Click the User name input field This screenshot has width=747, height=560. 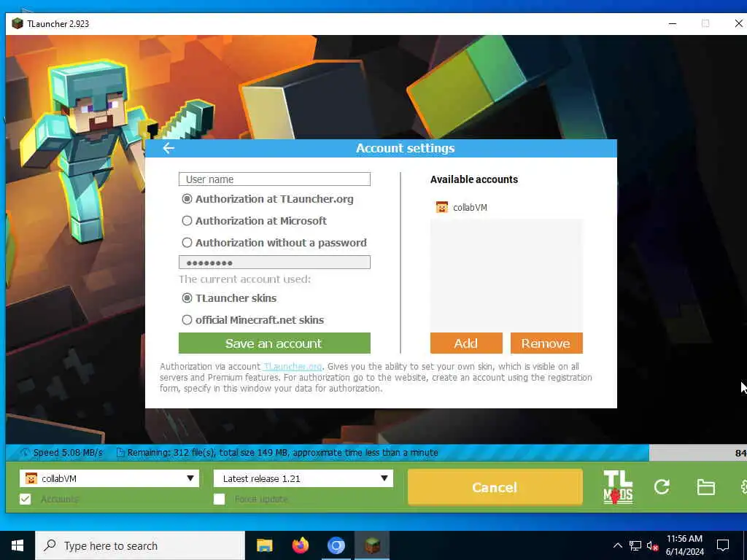click(274, 179)
